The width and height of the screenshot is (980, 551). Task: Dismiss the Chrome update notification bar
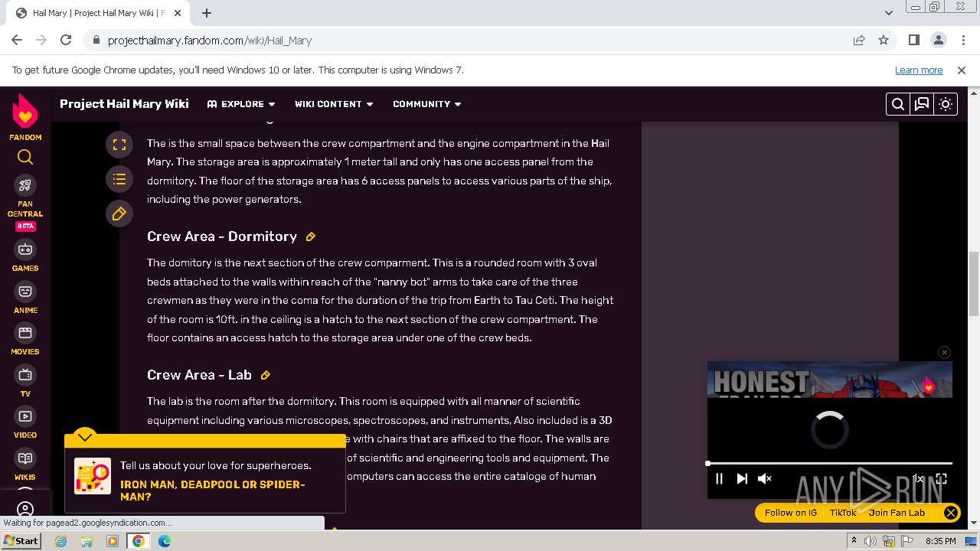tap(962, 70)
